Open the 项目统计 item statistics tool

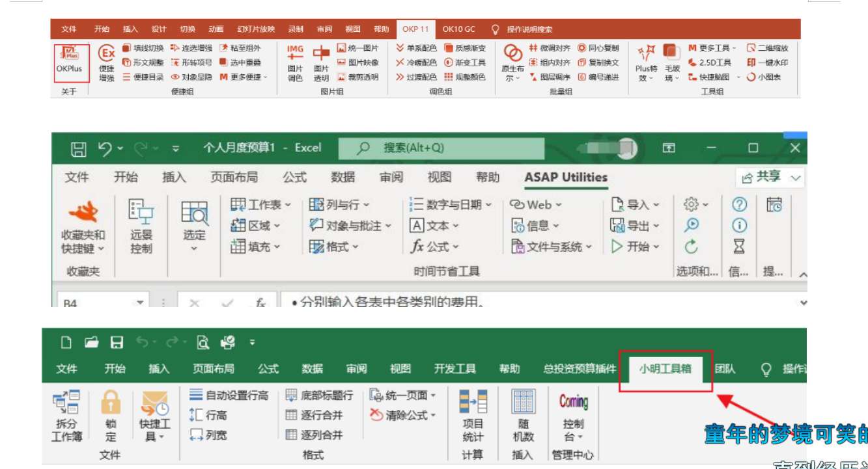tap(473, 416)
